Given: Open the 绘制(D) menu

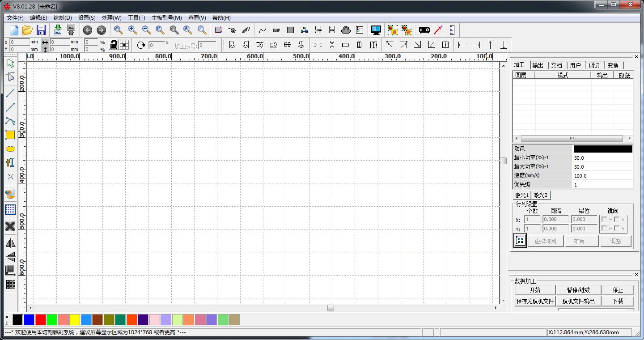Looking at the screenshot, I should tap(63, 18).
